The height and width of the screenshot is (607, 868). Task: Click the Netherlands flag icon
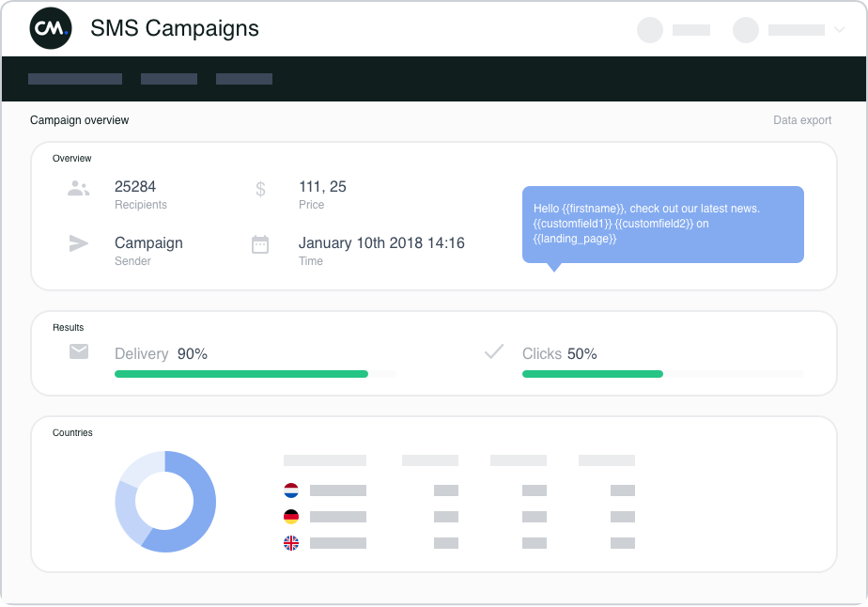(x=292, y=490)
